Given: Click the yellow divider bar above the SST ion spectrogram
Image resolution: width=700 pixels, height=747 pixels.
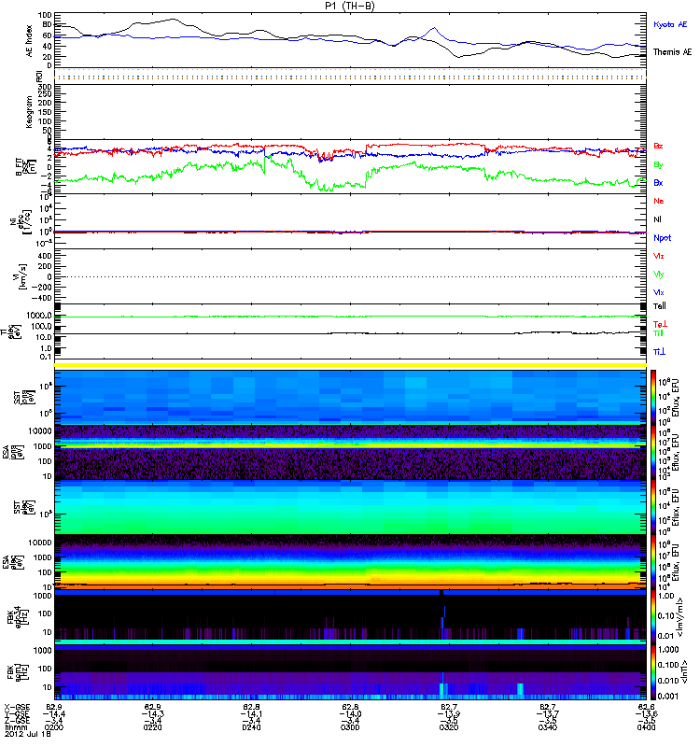Looking at the screenshot, I should click(x=350, y=365).
